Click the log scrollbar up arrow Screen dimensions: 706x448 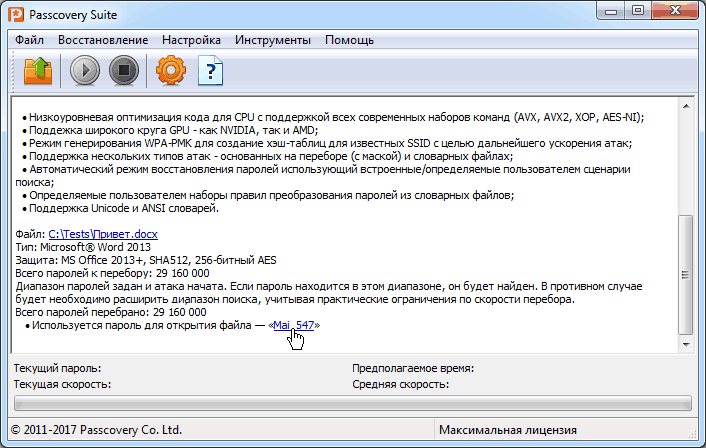686,106
